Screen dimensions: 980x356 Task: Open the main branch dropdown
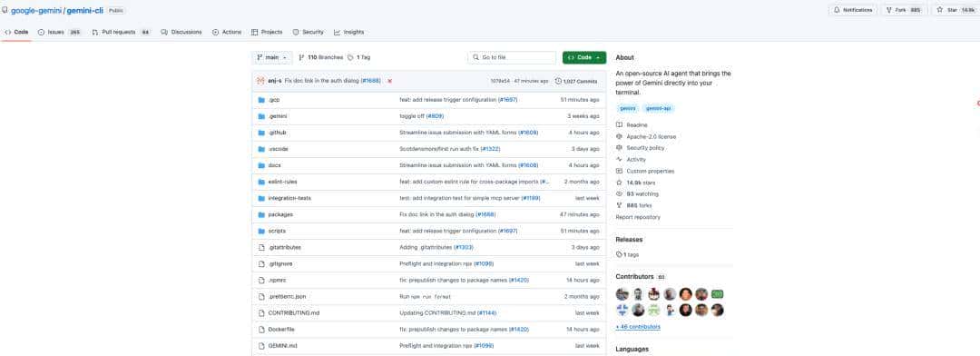coord(272,57)
